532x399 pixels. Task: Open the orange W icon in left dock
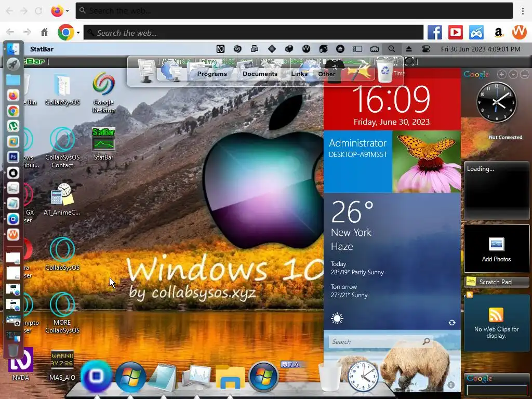click(13, 234)
